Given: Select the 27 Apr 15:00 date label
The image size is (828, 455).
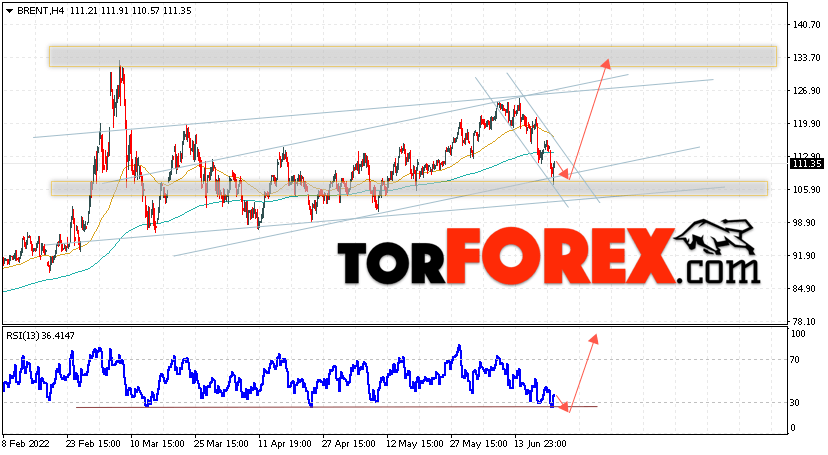Looking at the screenshot, I should [x=349, y=444].
